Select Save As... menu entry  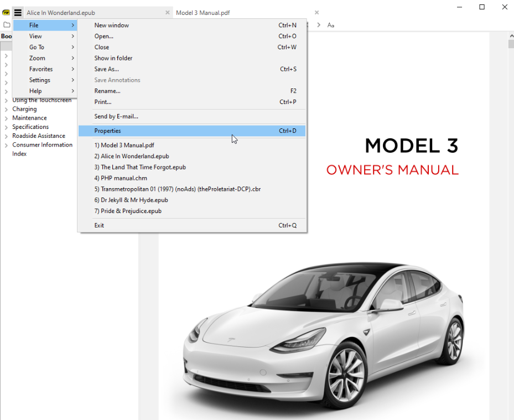coord(192,69)
